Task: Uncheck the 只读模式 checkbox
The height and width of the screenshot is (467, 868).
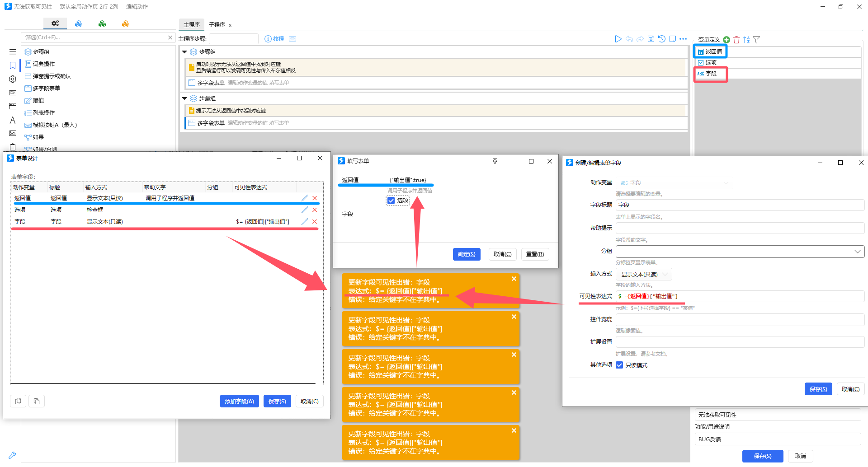Action: [x=619, y=365]
